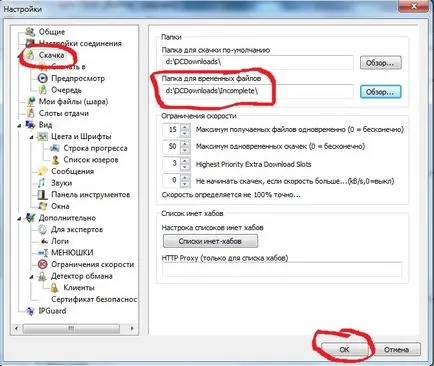Click the Логи icon

43,241
